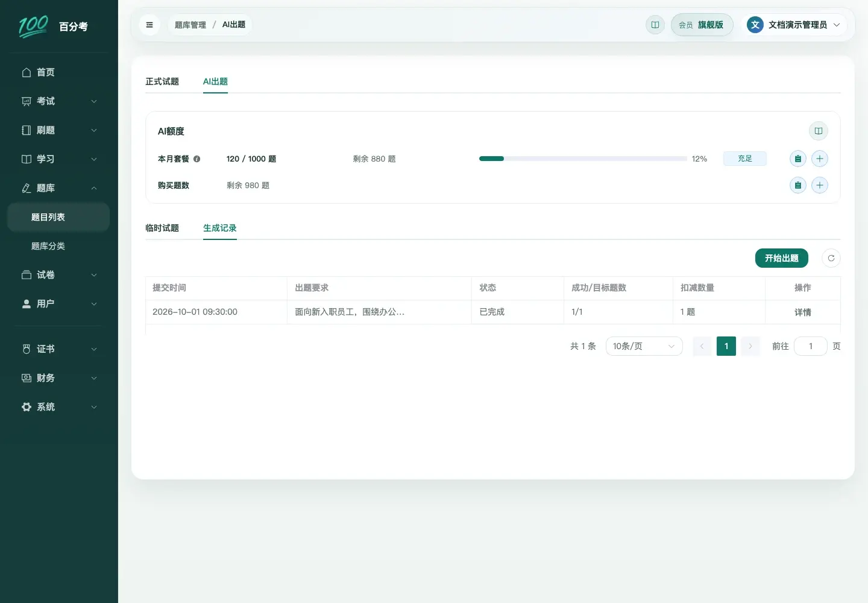
Task: Go to the next page arrow
Action: pyautogui.click(x=750, y=346)
